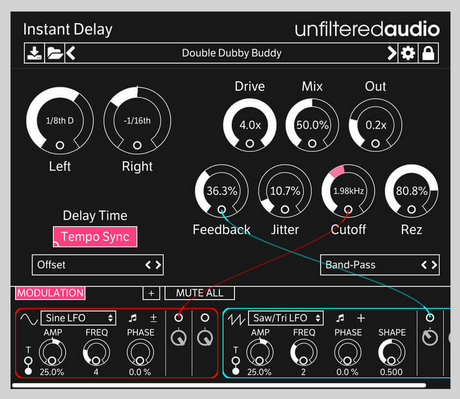This screenshot has width=460, height=399.
Task: Click the sawtooth waveform icon of Saw/Tri LFO
Action: 236,320
